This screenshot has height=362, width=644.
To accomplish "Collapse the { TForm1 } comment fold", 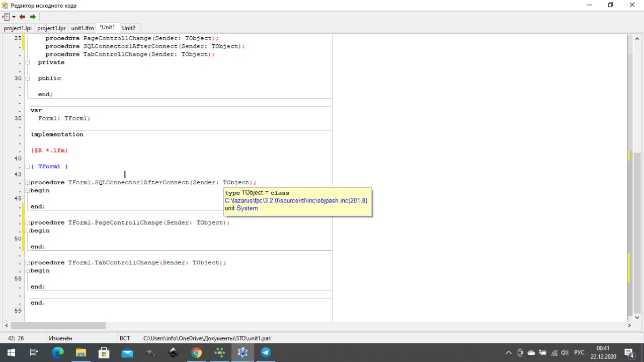I will 27,167.
